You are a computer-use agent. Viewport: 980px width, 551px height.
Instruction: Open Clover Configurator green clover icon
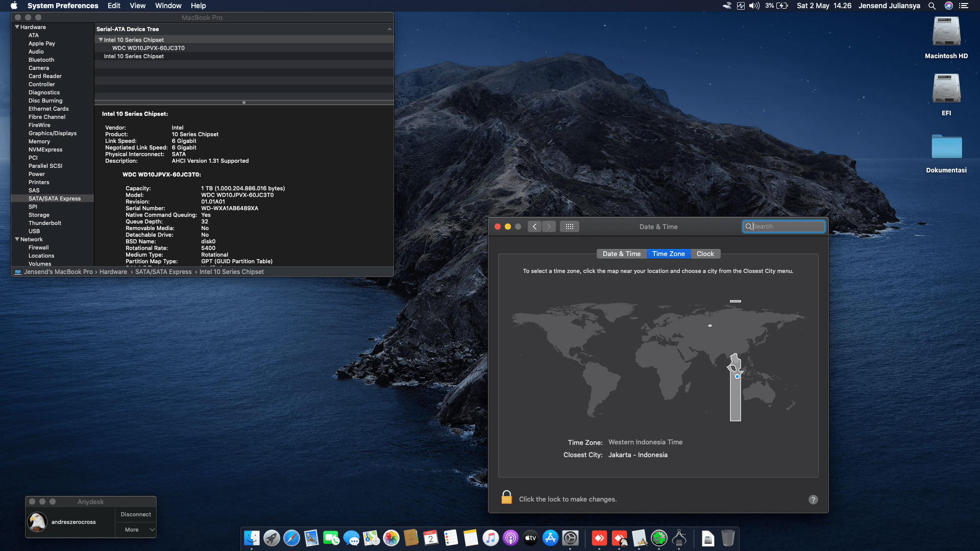click(x=659, y=538)
